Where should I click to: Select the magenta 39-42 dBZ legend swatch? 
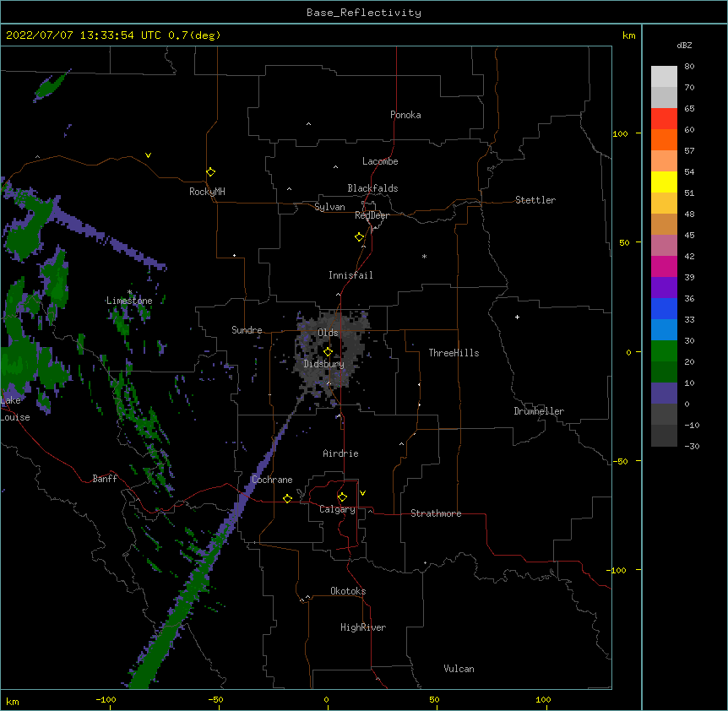664,266
